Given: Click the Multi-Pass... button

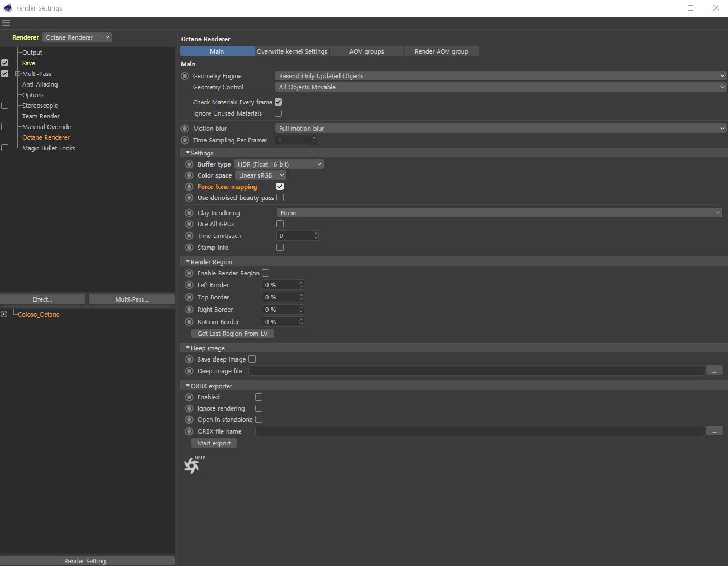Looking at the screenshot, I should [132, 299].
